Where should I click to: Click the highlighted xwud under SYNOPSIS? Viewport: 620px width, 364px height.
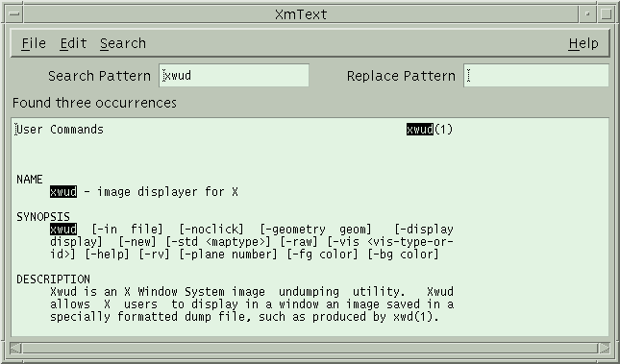[x=63, y=230]
